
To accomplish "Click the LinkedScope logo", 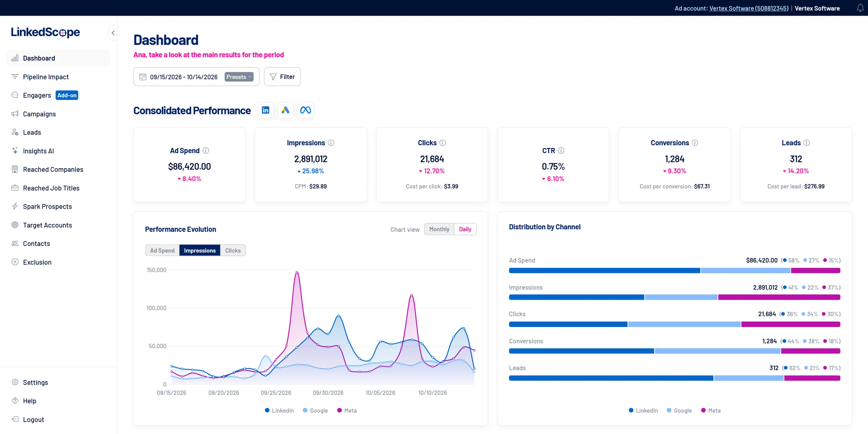I will (46, 32).
